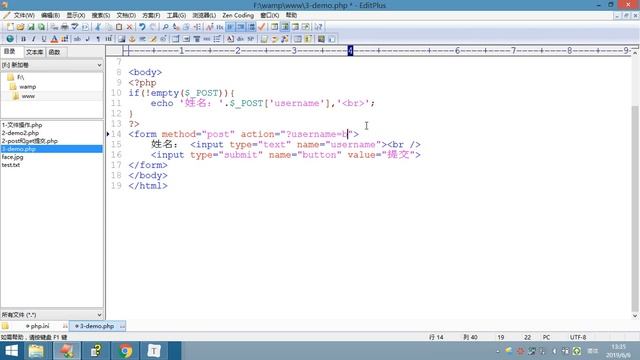Click the Italic I HTML icon
Viewport: 640px width, 360px height.
click(x=33, y=39)
